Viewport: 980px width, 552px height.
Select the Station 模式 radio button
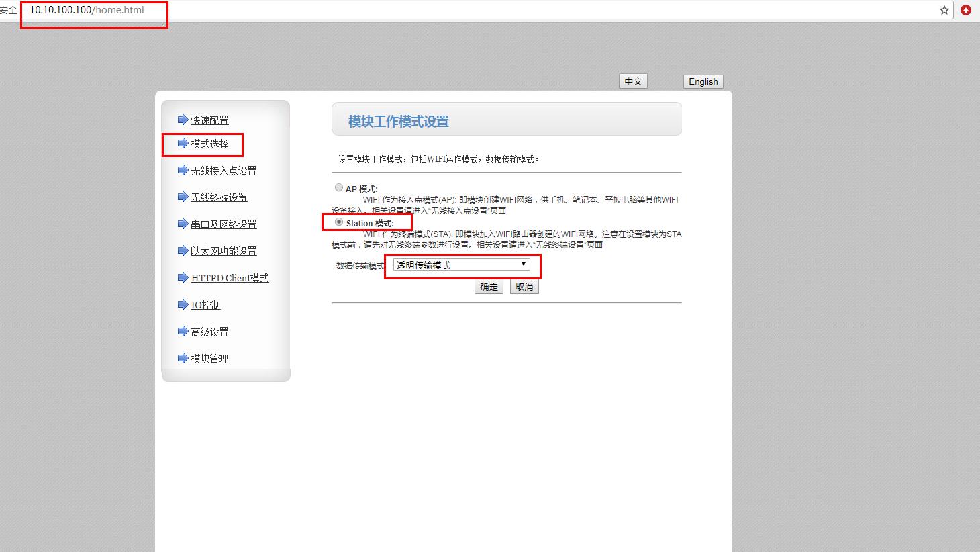[339, 222]
